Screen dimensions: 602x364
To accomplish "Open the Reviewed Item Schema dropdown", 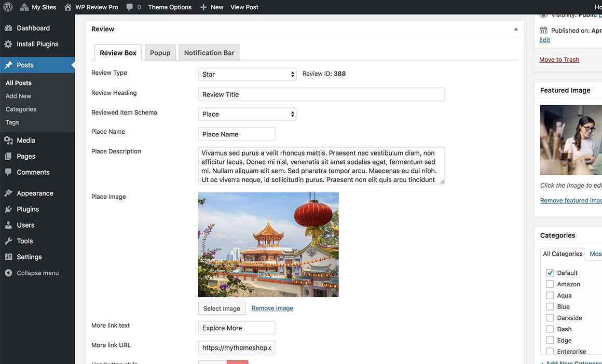I will pos(247,114).
